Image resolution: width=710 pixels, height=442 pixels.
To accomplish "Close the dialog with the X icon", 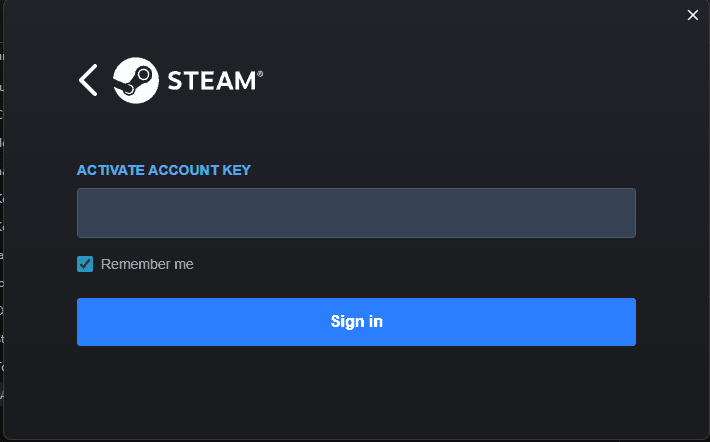I will click(692, 15).
